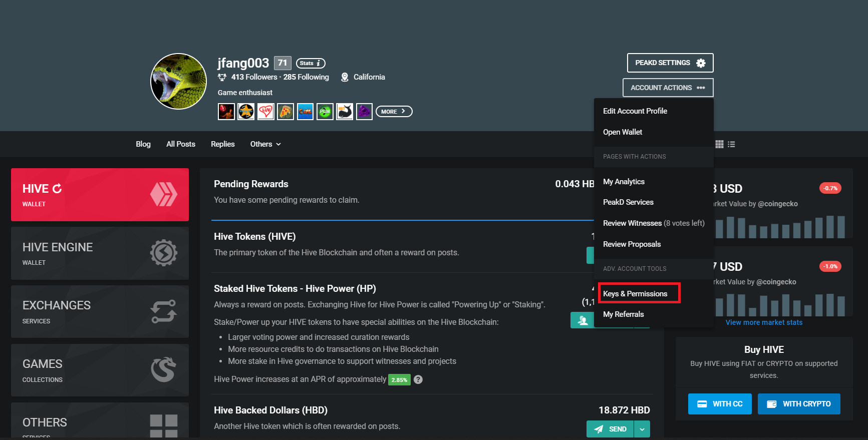
Task: Expand badges with the MORE button
Action: (394, 112)
